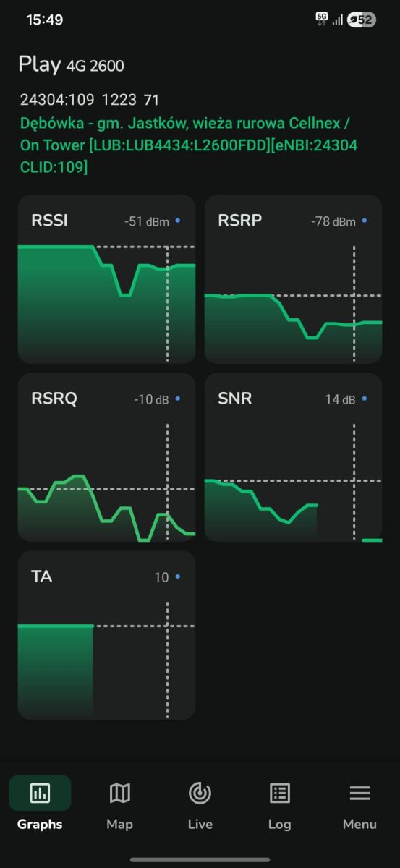Tap the blue dot next to RSSI
Screen dimensions: 400x868
178,220
